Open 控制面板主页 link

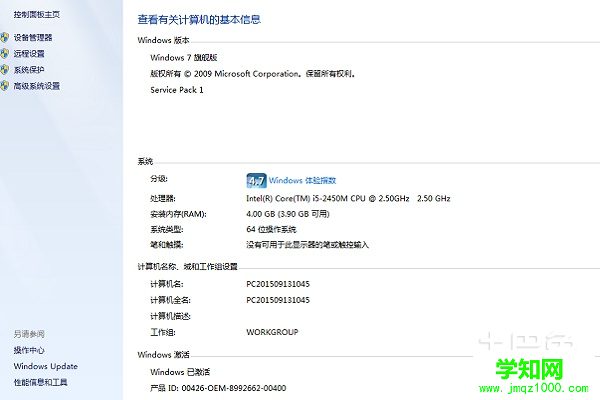pyautogui.click(x=37, y=15)
